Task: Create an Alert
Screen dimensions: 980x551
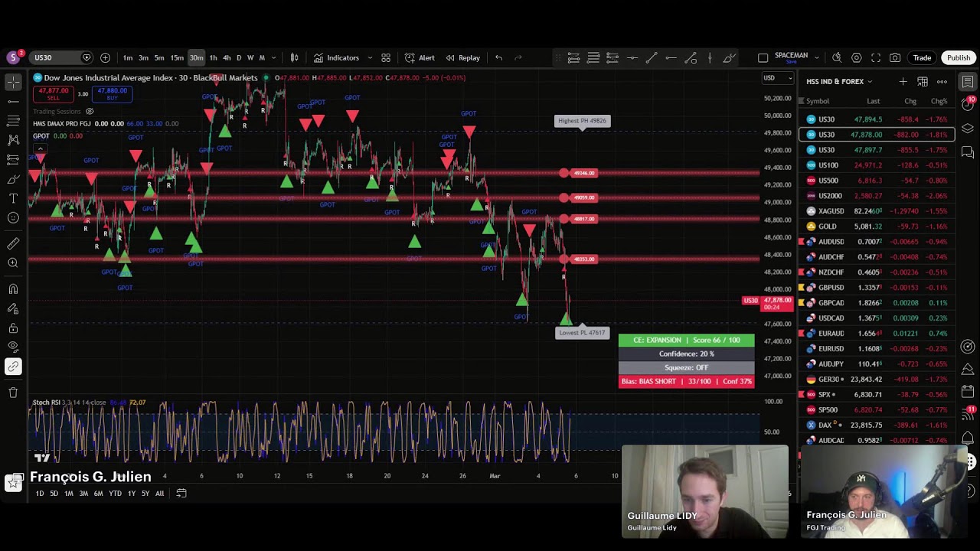Action: (x=420, y=58)
